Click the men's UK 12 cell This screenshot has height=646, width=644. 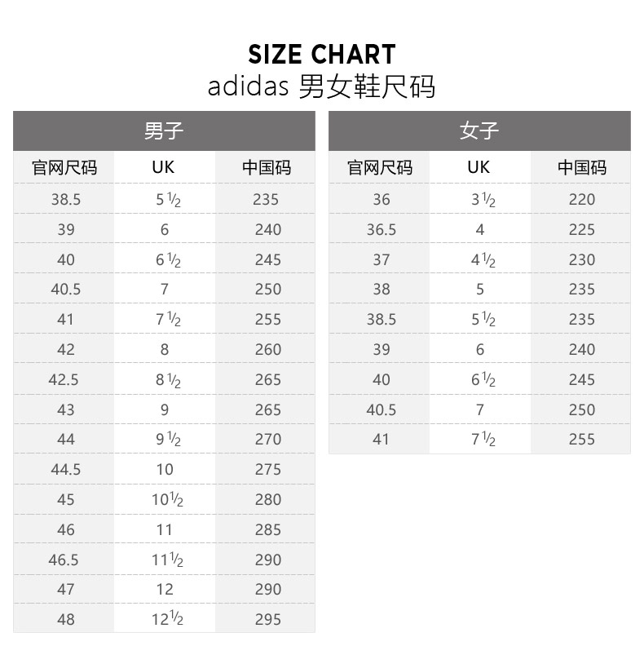tap(165, 590)
